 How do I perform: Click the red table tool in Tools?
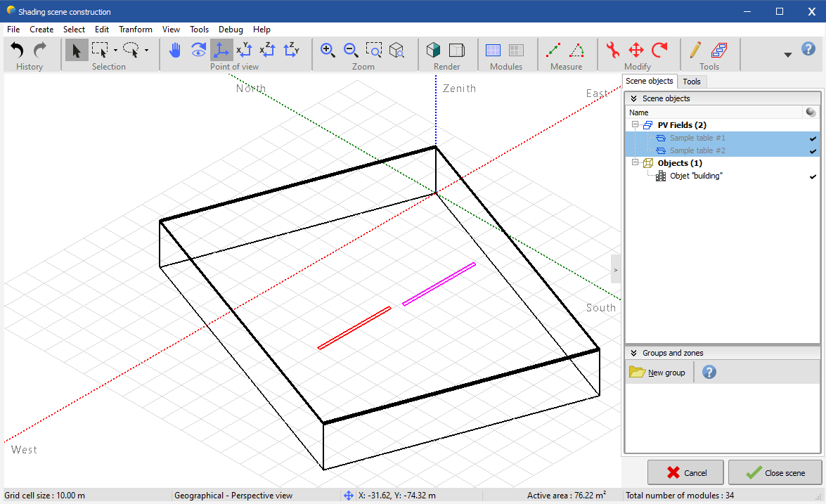[719, 50]
